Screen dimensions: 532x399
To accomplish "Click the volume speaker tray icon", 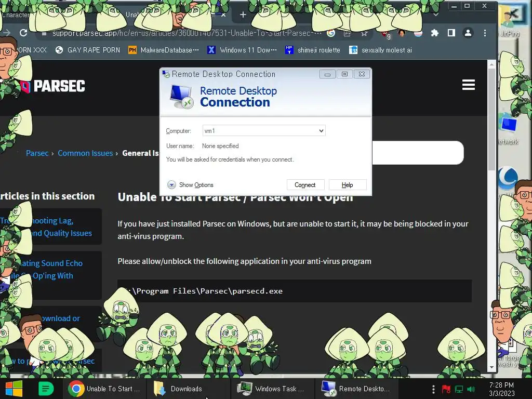I will click(x=471, y=389).
